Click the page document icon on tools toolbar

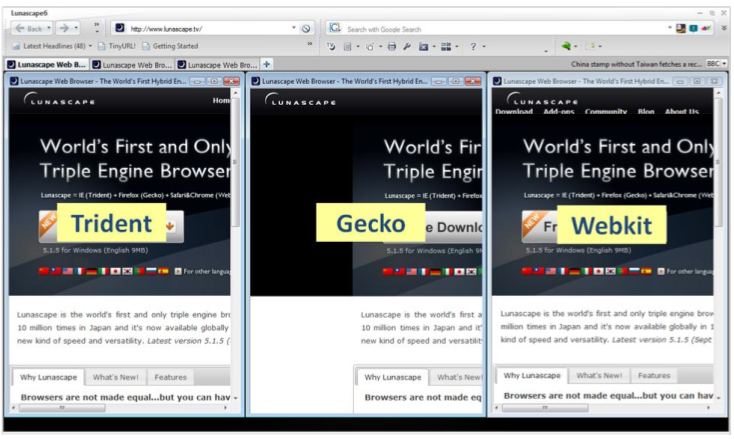coord(347,46)
